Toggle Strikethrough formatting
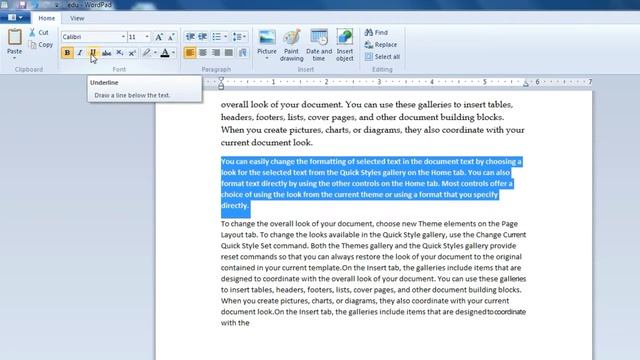This screenshot has height=360, width=640. [x=107, y=53]
